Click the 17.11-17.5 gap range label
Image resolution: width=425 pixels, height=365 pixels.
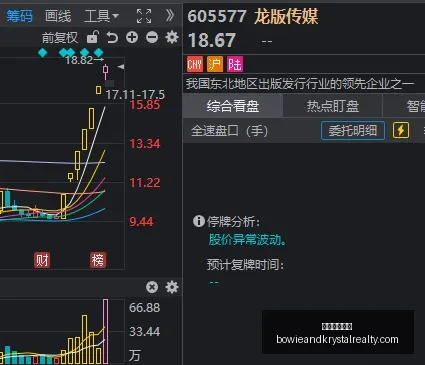[x=135, y=95]
